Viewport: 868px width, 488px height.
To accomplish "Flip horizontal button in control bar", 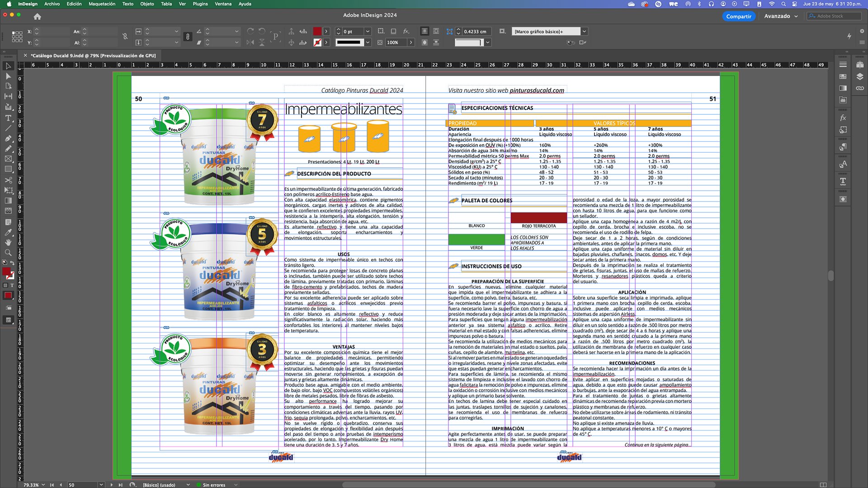I will coord(250,42).
